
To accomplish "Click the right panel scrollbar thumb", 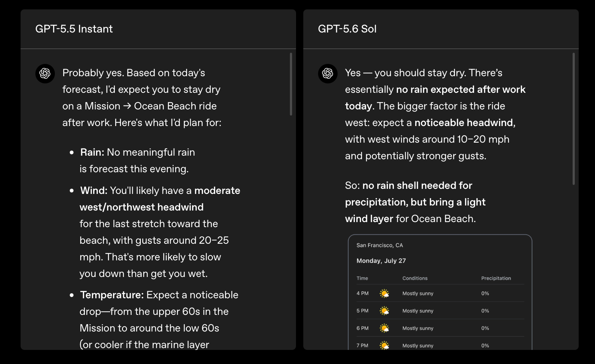I will (x=574, y=119).
